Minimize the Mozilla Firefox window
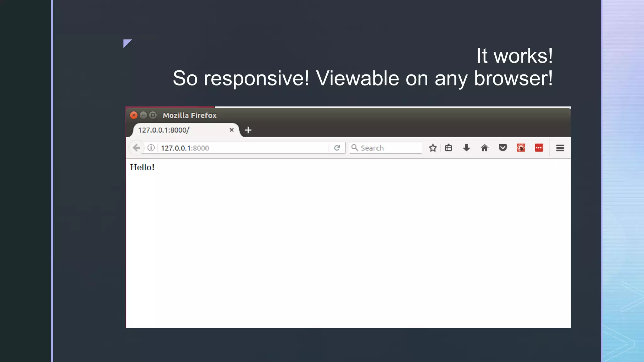The image size is (644, 362). [x=143, y=115]
